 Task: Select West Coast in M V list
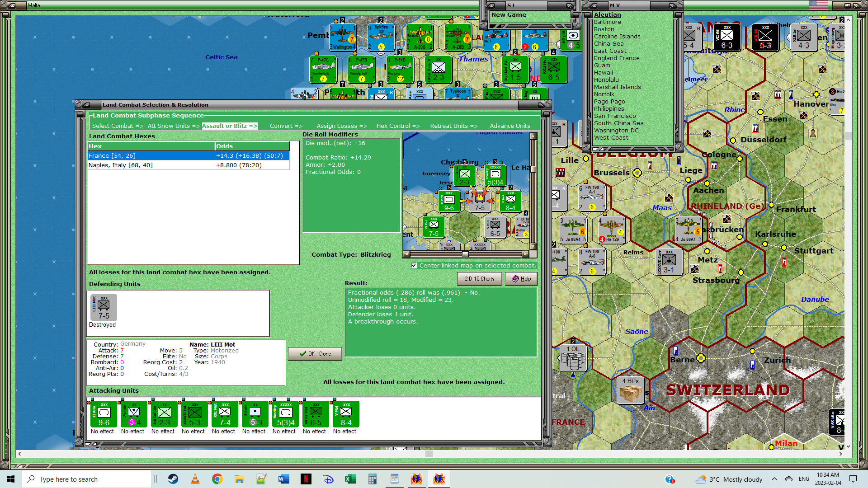pyautogui.click(x=611, y=138)
